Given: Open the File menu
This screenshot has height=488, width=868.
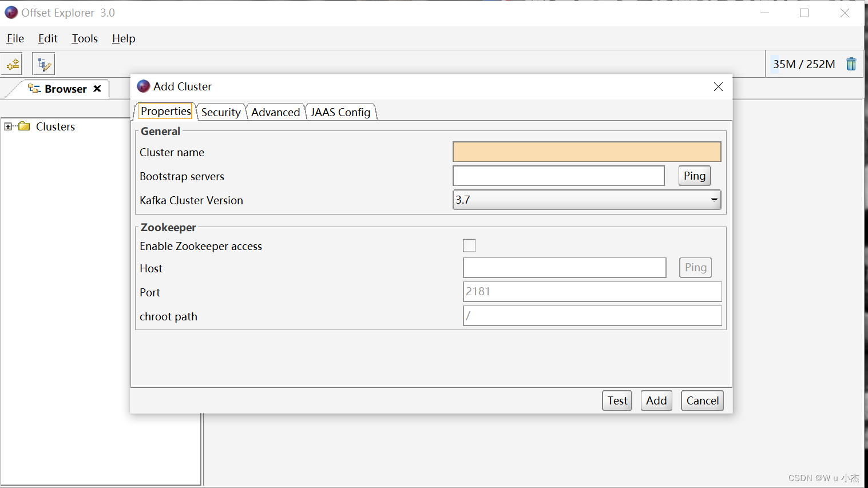Looking at the screenshot, I should (x=15, y=38).
